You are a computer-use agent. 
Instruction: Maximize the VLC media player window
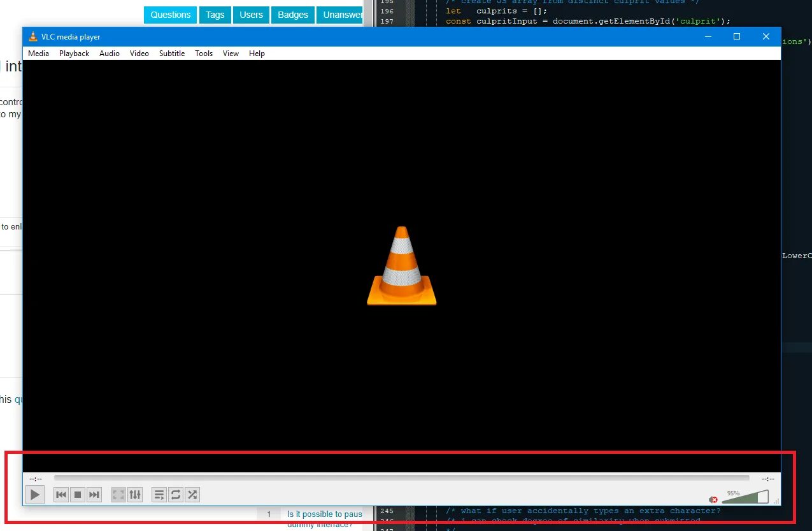737,37
